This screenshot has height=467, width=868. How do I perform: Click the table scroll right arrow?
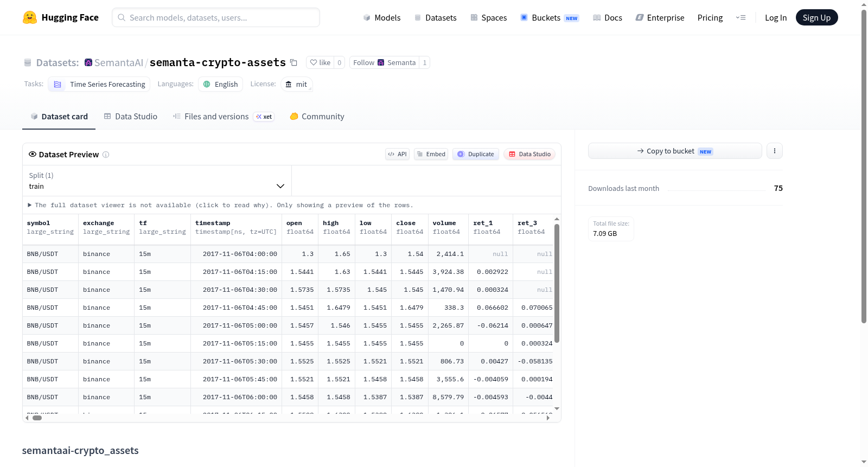click(548, 418)
